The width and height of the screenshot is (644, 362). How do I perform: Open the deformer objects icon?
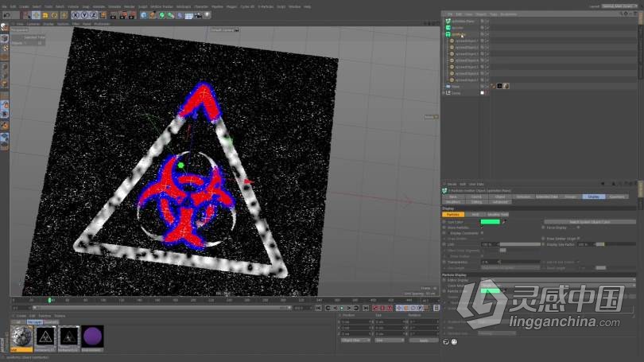(x=180, y=15)
